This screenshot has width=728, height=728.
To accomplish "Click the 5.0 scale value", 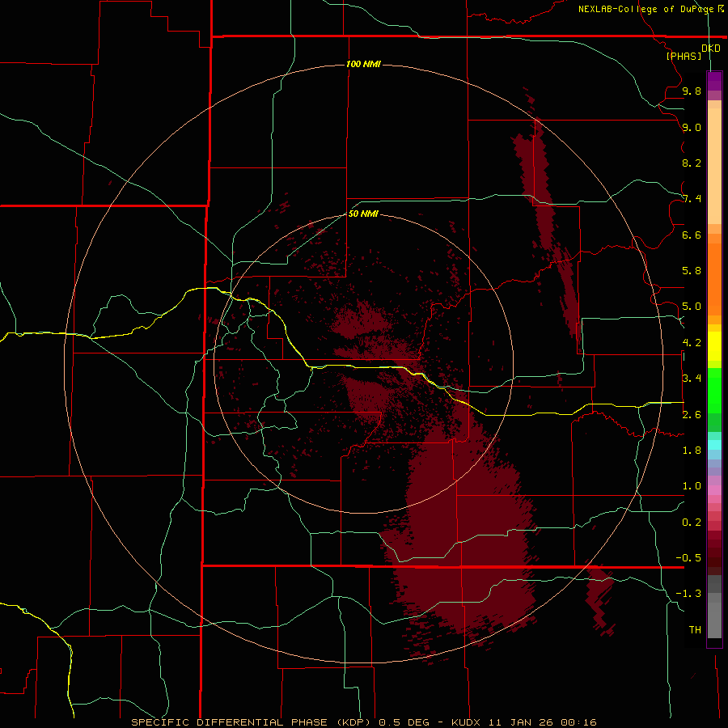I will [x=692, y=307].
